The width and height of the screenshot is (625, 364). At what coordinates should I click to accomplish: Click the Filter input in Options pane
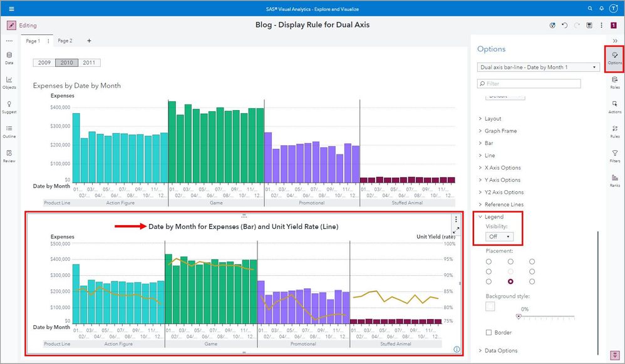pos(529,84)
